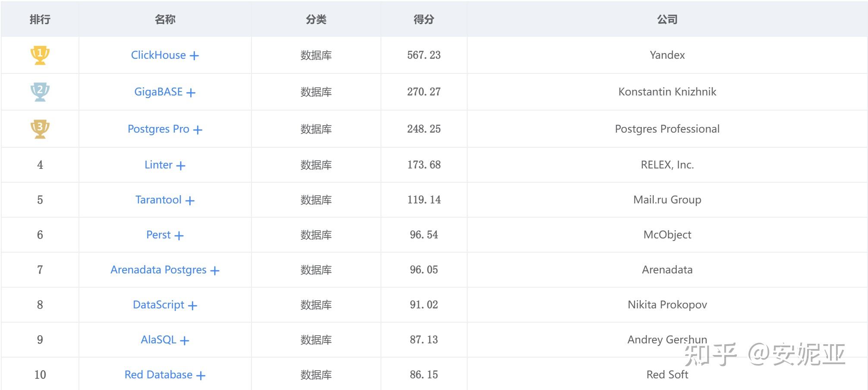
Task: Click the plus icon next to Linter
Action: 181,165
